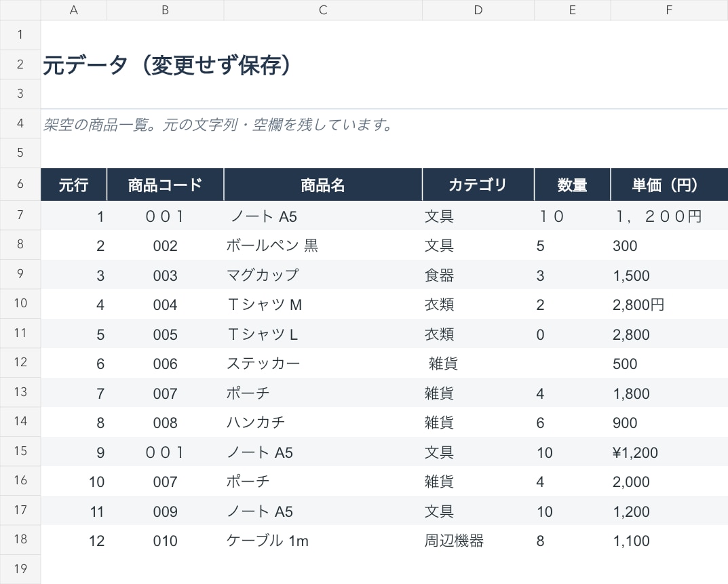This screenshot has width=728, height=584.
Task: Select 元行 value 12 cell
Action: (74, 541)
